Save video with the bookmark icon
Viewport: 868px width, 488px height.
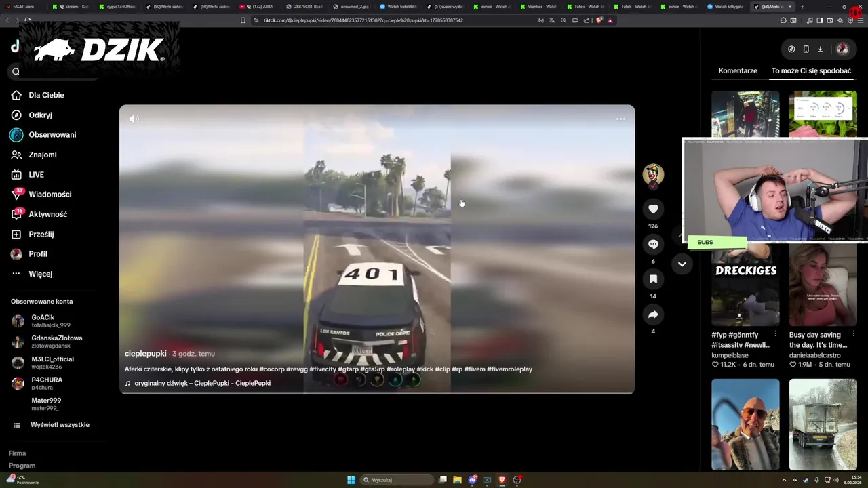coord(653,279)
